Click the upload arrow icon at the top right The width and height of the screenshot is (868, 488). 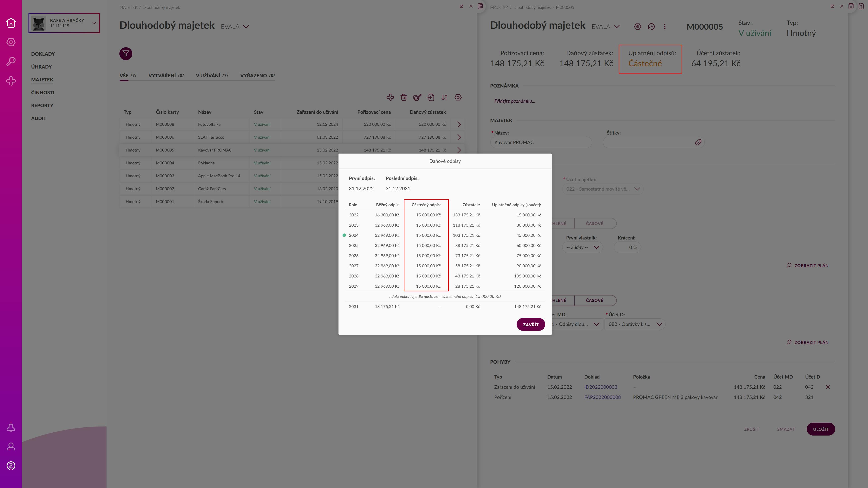pyautogui.click(x=861, y=6)
